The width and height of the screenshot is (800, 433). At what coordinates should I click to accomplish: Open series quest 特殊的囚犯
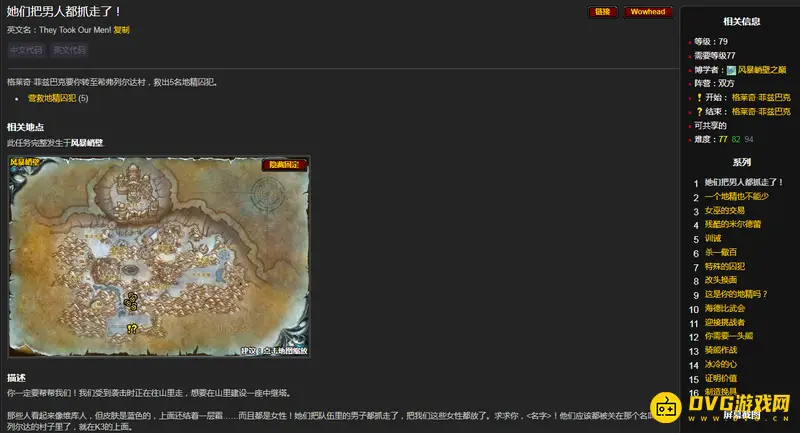[x=724, y=266]
